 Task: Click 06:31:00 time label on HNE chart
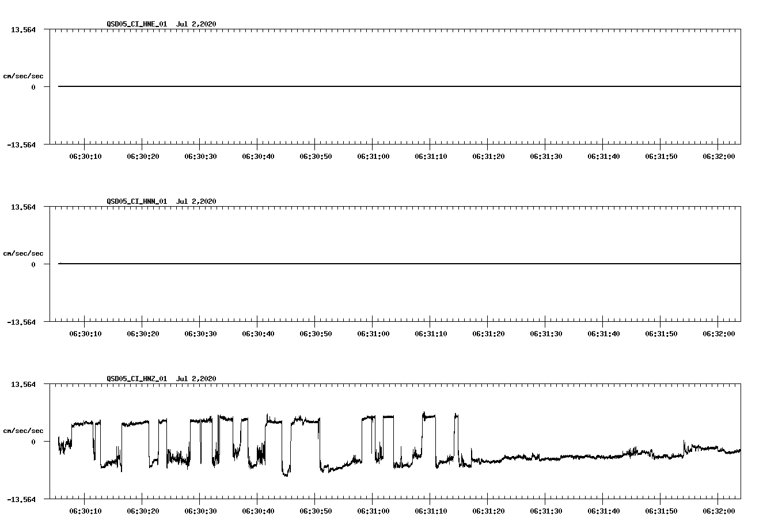373,157
